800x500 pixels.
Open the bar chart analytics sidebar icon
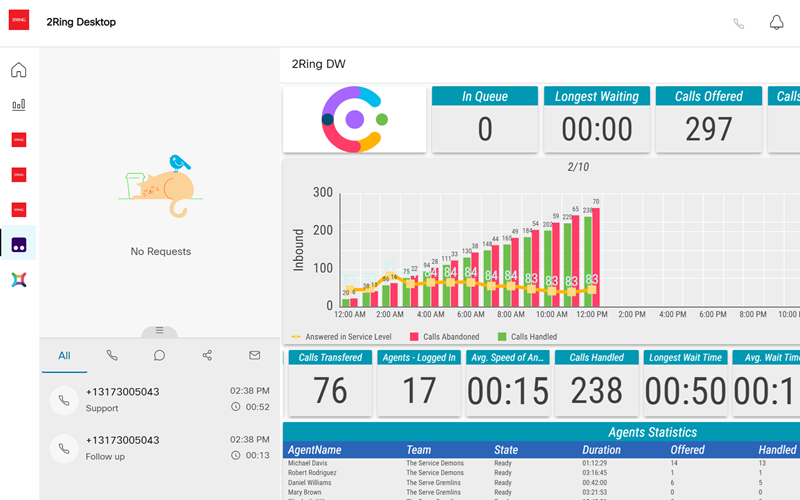pyautogui.click(x=19, y=105)
